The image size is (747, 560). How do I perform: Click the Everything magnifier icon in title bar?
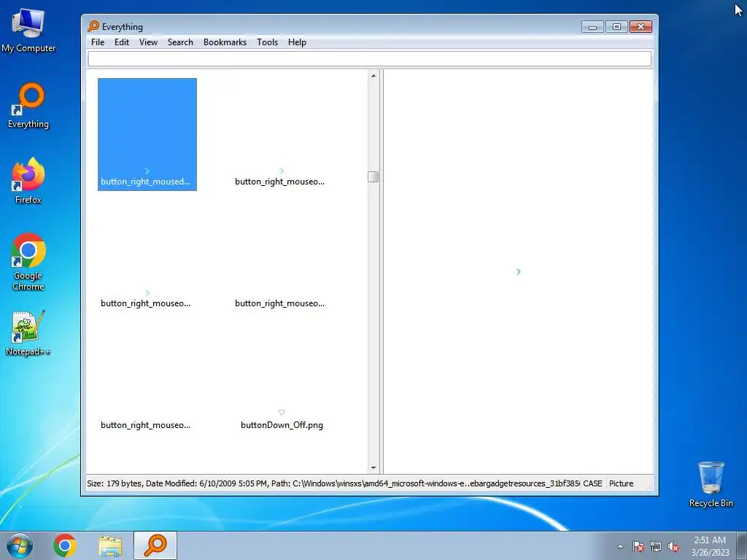click(x=93, y=26)
